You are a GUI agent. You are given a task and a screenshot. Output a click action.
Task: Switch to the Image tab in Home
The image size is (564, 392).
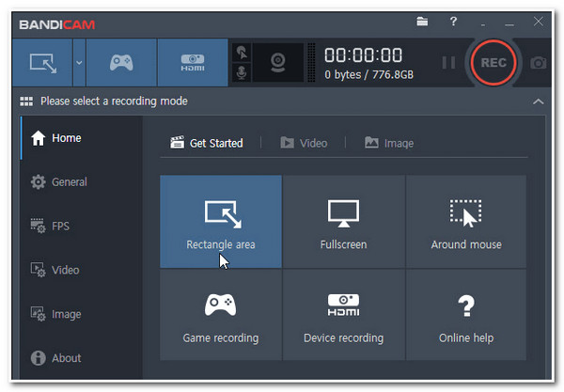[x=389, y=143]
